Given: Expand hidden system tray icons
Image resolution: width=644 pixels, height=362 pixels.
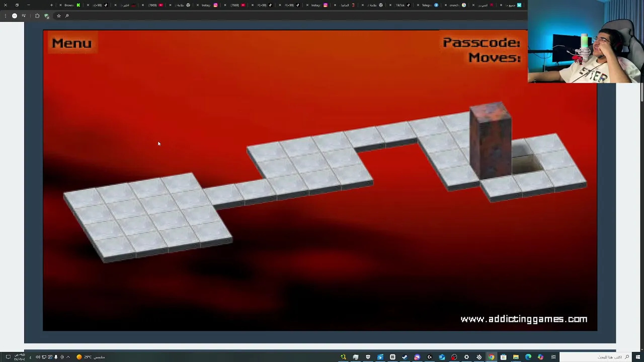Looking at the screenshot, I should tap(68, 357).
